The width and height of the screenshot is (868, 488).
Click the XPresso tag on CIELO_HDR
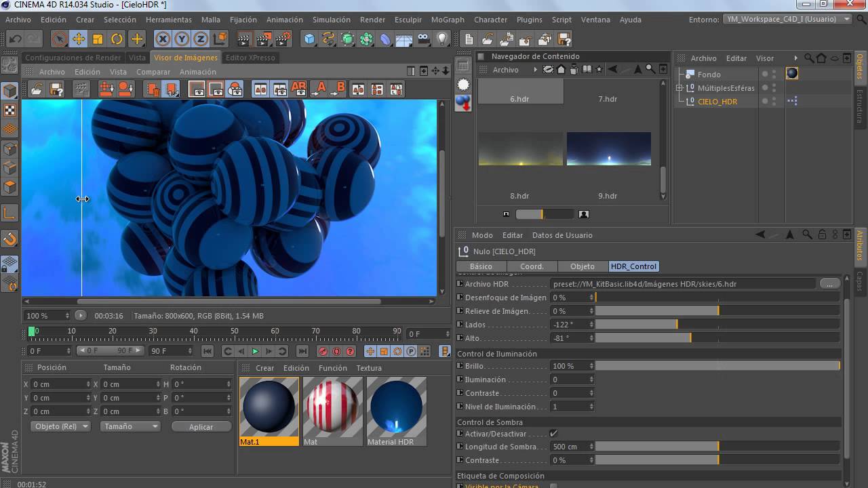792,101
